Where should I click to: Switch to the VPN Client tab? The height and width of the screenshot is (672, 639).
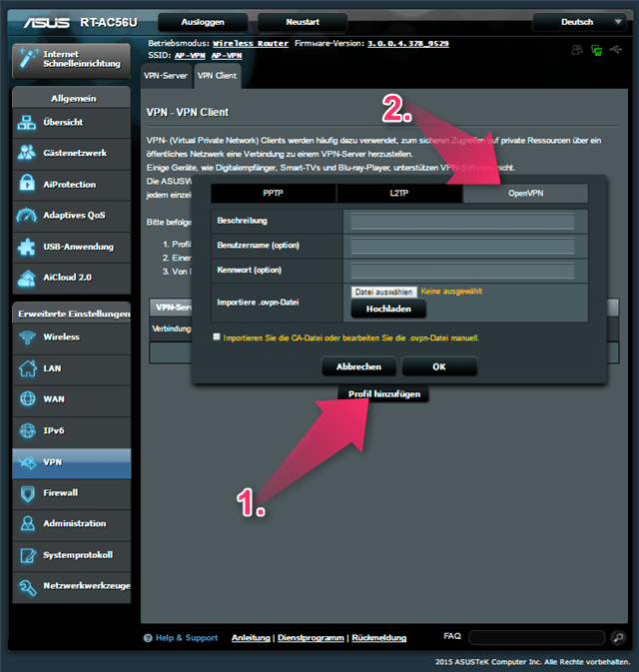(218, 76)
